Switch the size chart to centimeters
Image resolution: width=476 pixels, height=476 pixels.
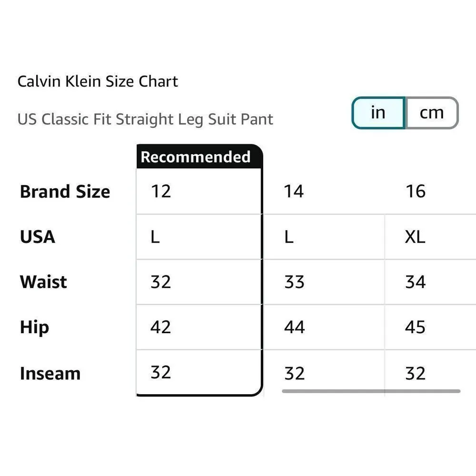431,112
